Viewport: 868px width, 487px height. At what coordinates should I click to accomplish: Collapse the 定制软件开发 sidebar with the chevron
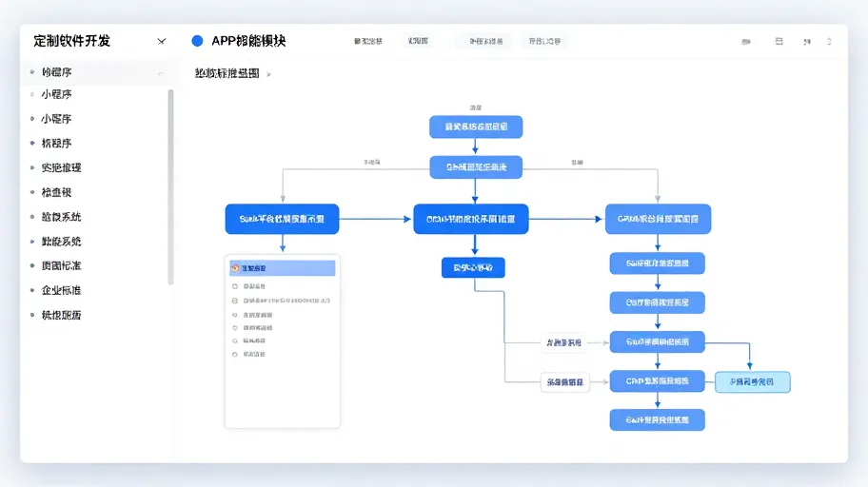click(161, 41)
